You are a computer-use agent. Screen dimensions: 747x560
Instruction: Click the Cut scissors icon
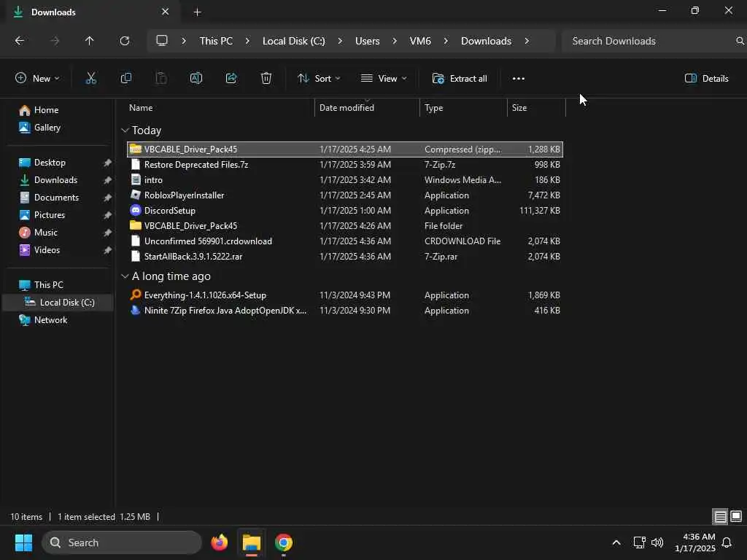coord(90,79)
